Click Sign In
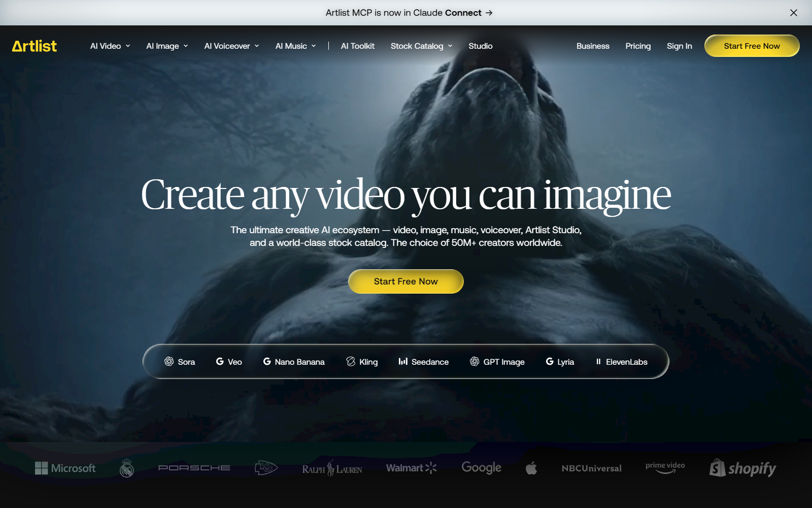 point(680,46)
